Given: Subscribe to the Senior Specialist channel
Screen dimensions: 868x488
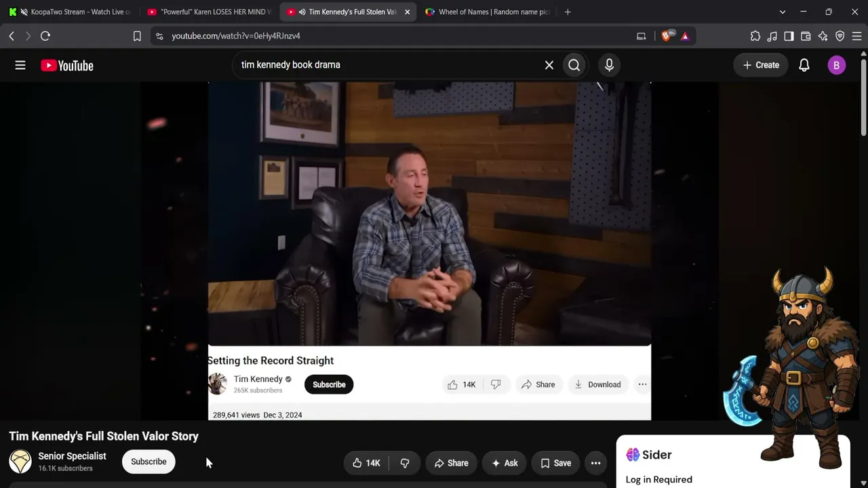Looking at the screenshot, I should click(149, 462).
